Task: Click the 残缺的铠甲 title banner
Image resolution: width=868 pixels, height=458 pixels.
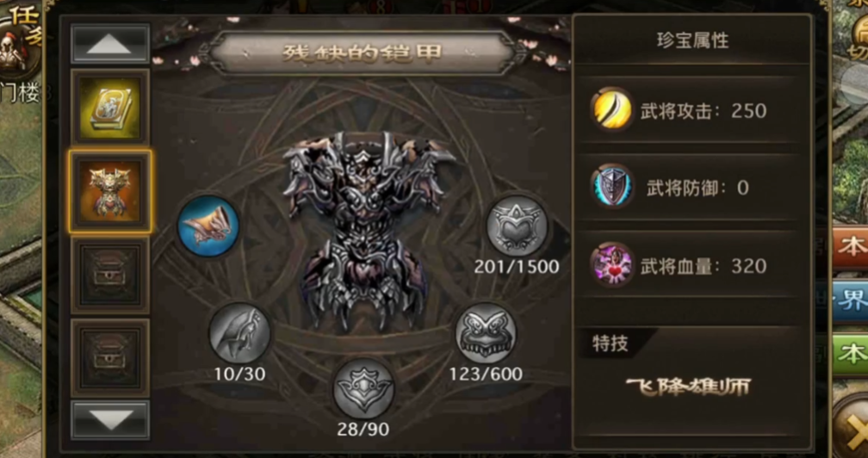Action: [363, 53]
